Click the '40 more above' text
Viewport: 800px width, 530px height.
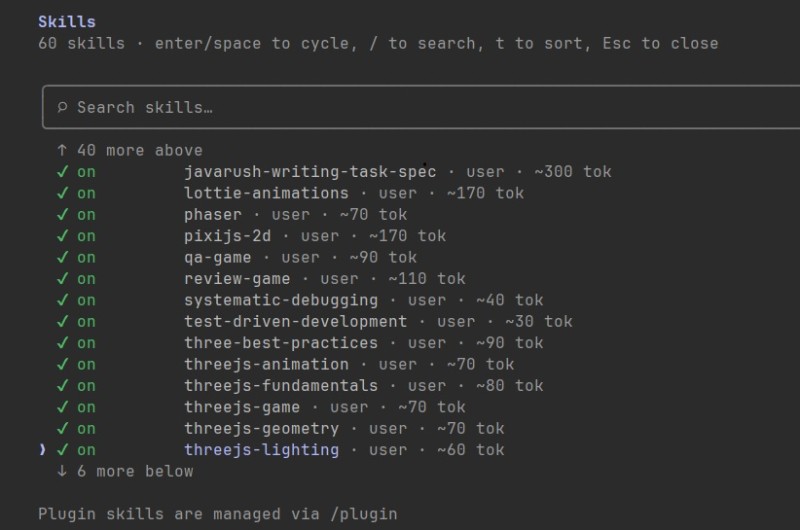click(x=140, y=150)
